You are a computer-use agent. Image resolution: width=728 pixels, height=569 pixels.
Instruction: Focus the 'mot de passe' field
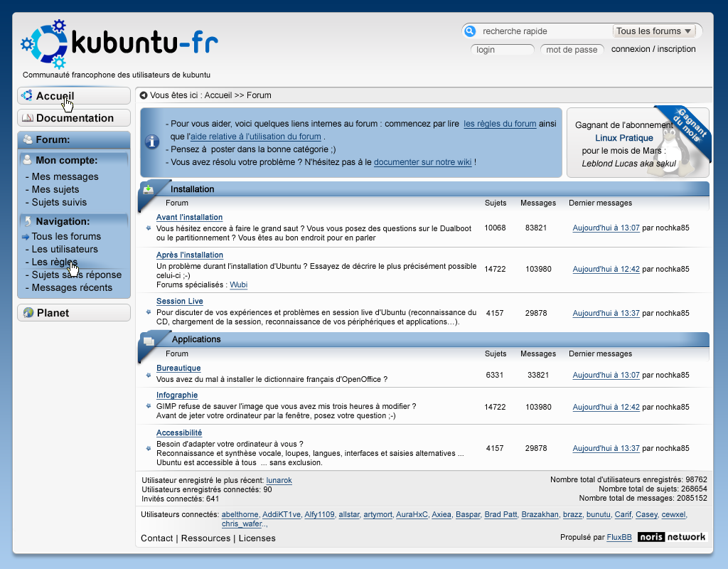click(572, 50)
